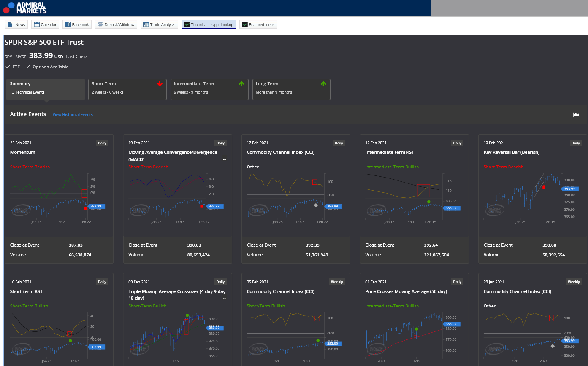Viewport: 588px width, 366px height.
Task: Open Featured Ideas toolbar button
Action: pyautogui.click(x=258, y=24)
